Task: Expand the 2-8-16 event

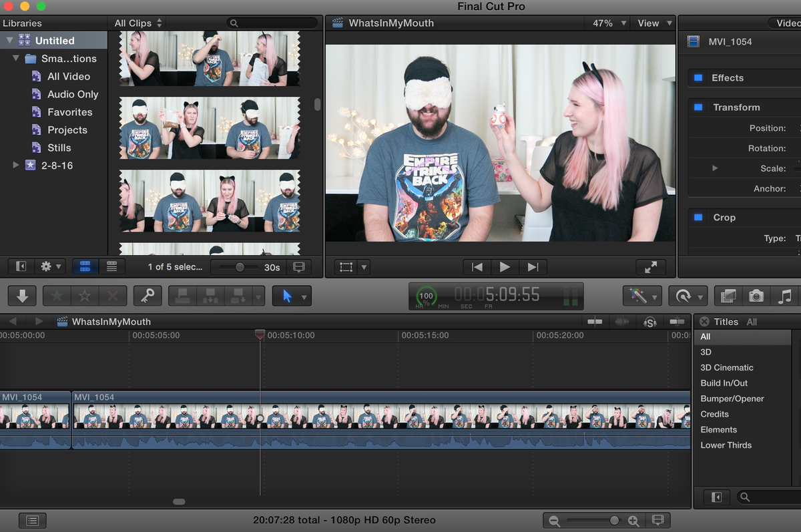Action: [x=17, y=166]
